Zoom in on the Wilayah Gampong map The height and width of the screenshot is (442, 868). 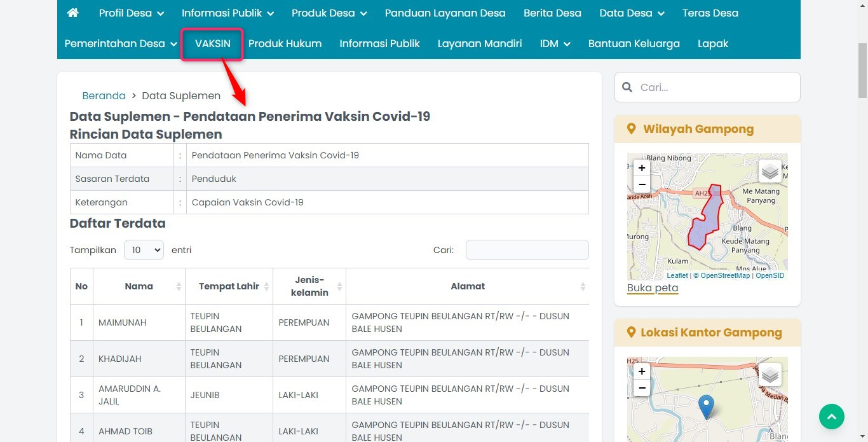pyautogui.click(x=641, y=168)
